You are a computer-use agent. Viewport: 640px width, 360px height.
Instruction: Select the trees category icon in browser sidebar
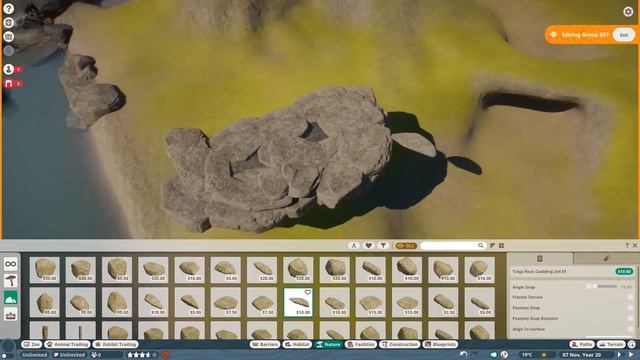click(11, 280)
